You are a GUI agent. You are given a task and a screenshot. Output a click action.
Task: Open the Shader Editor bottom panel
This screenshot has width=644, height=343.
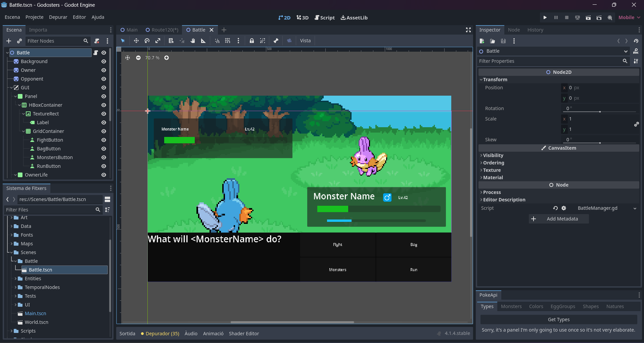[x=244, y=334]
